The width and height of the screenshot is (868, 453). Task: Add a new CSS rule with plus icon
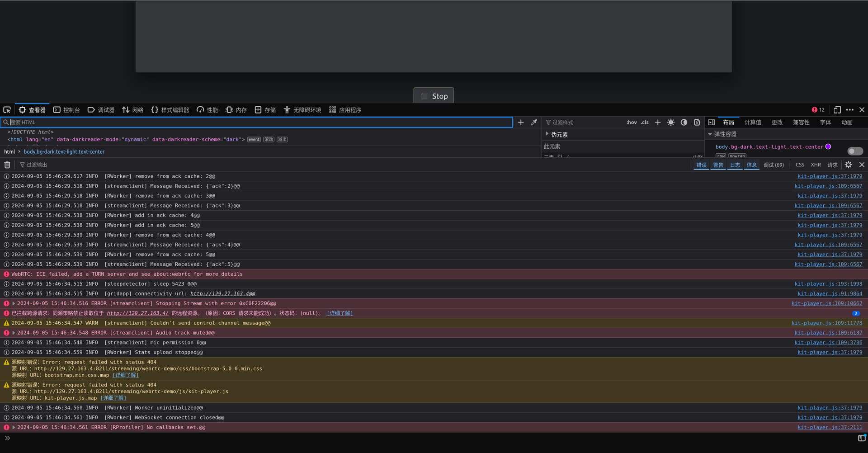(x=658, y=122)
